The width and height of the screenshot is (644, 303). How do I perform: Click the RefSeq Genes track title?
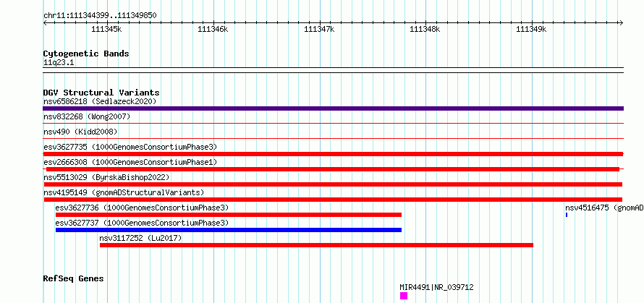(73, 279)
